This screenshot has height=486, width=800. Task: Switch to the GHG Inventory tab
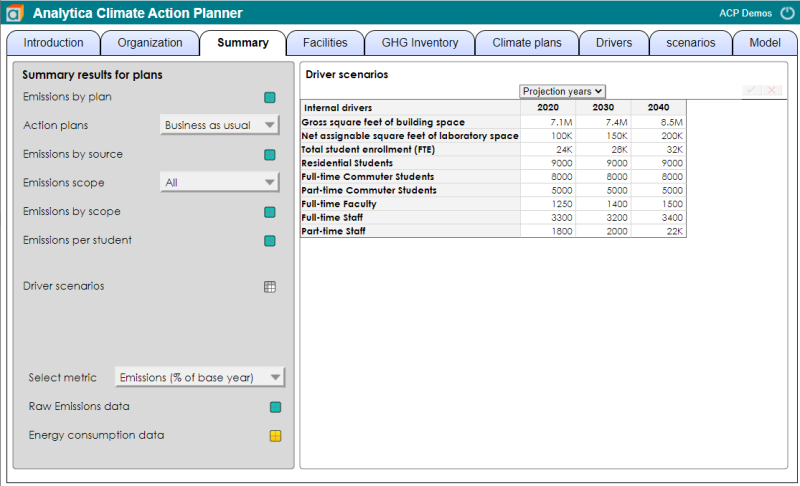pos(420,43)
